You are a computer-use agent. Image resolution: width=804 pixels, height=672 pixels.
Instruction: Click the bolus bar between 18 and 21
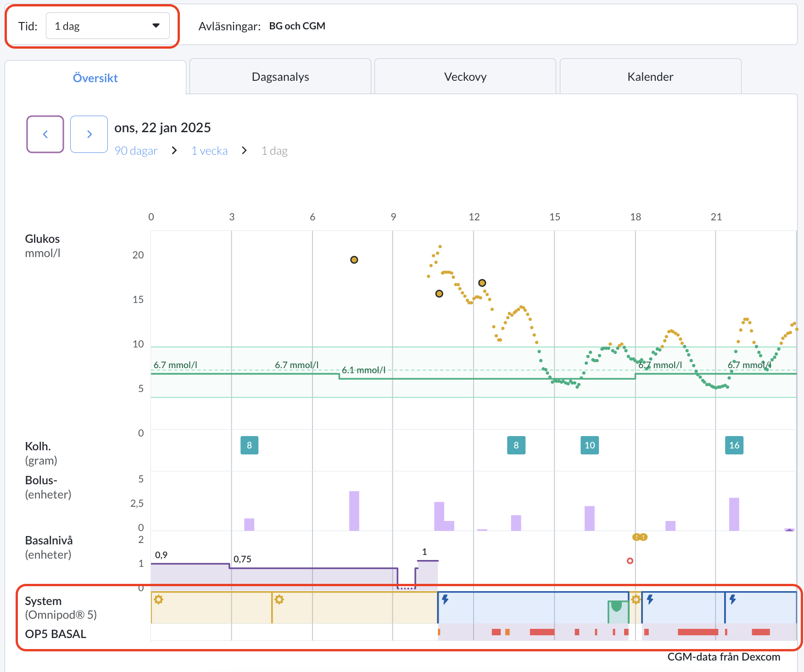(x=670, y=526)
